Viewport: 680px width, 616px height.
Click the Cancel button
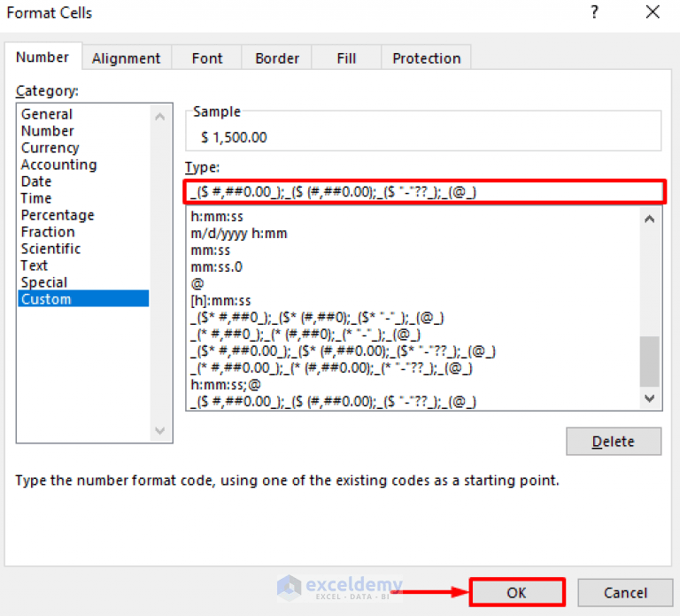(x=625, y=592)
